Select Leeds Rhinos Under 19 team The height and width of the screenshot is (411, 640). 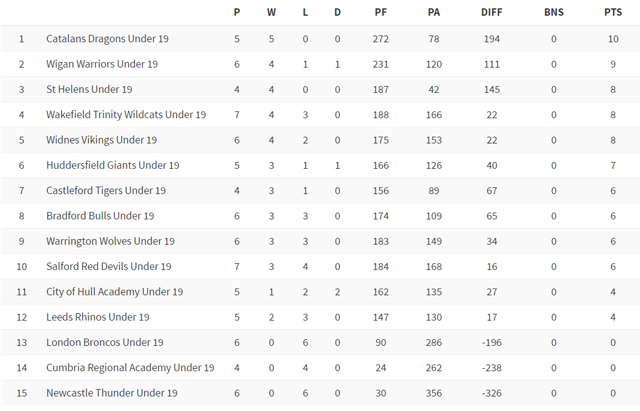point(98,317)
